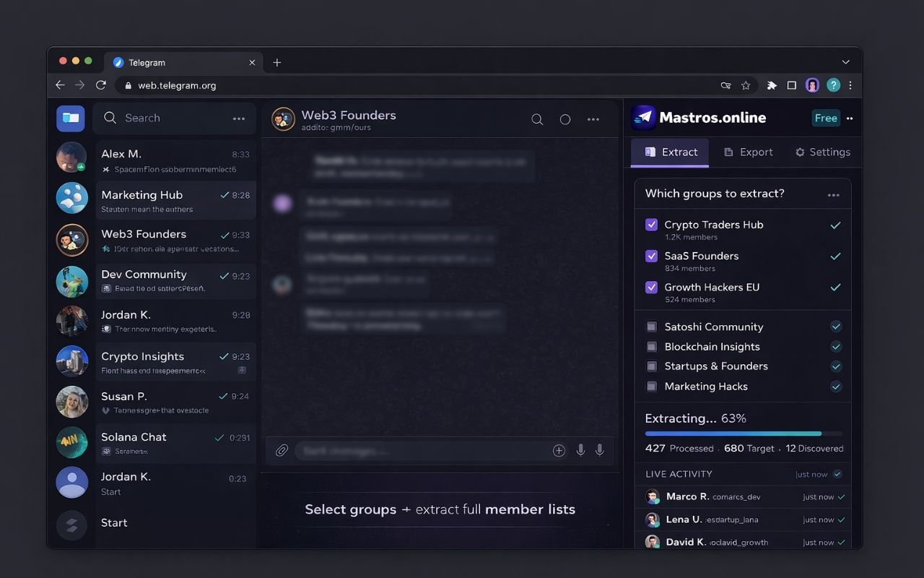Click the Free plan badge
Viewport: 924px width, 578px height.
[826, 118]
